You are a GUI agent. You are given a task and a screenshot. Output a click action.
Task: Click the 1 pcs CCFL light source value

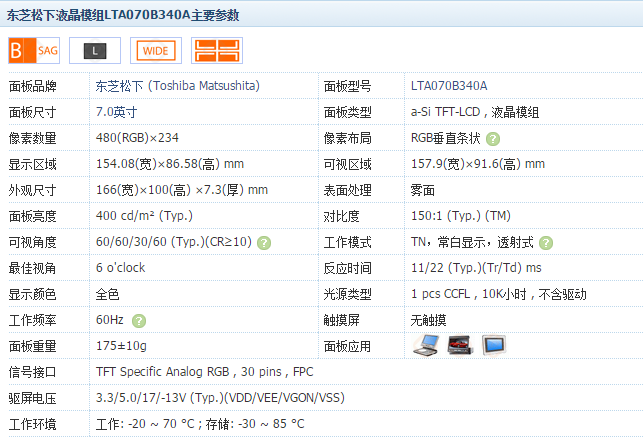(498, 294)
